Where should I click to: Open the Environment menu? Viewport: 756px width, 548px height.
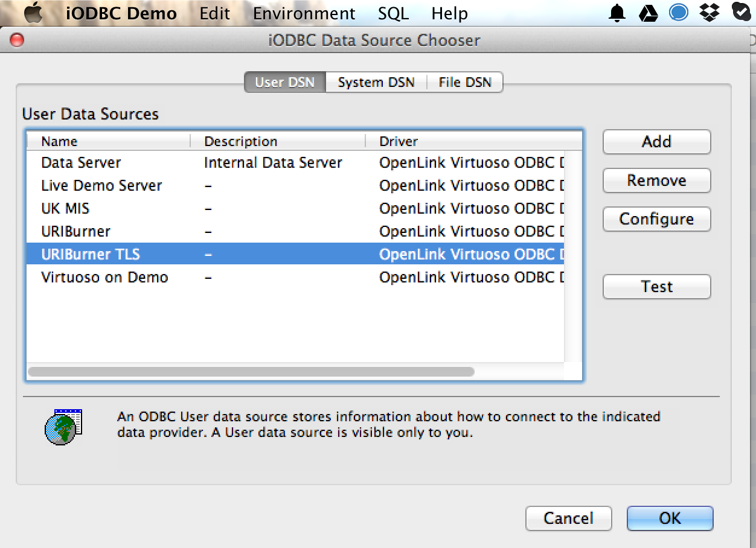(x=304, y=13)
